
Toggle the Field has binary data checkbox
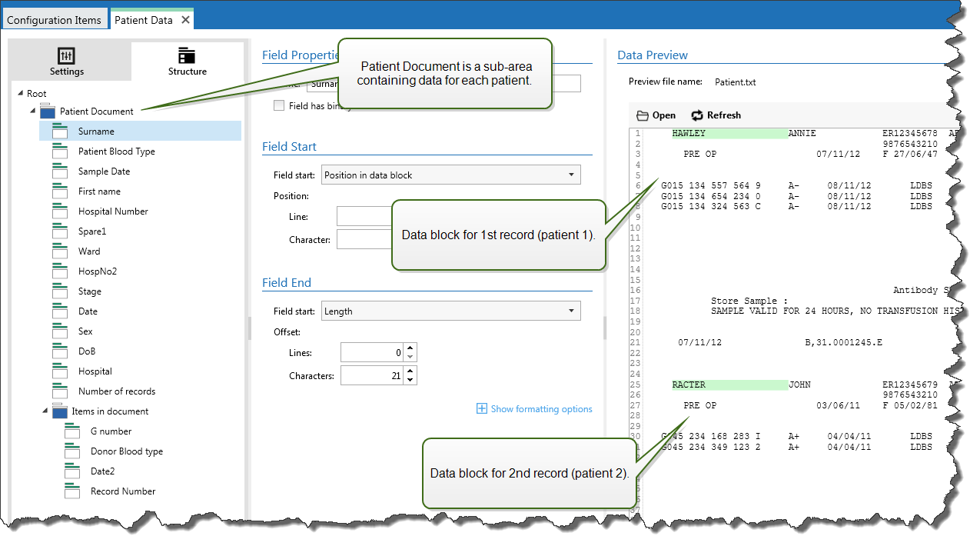[279, 106]
